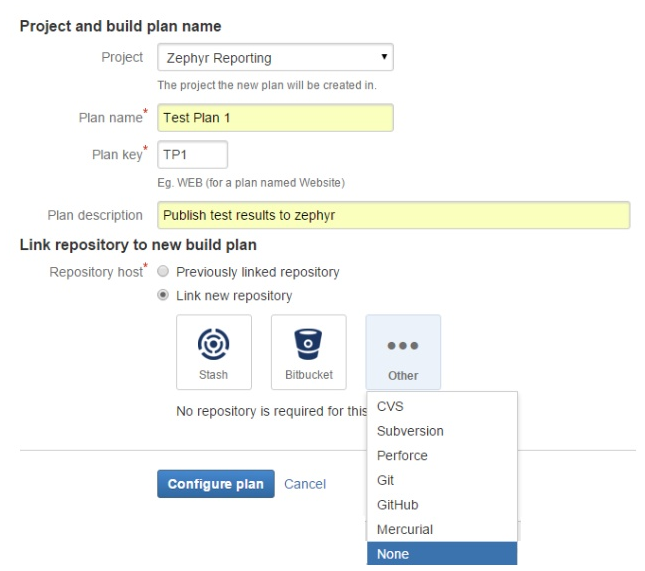Click the Cancel link
The width and height of the screenshot is (645, 571).
(305, 484)
